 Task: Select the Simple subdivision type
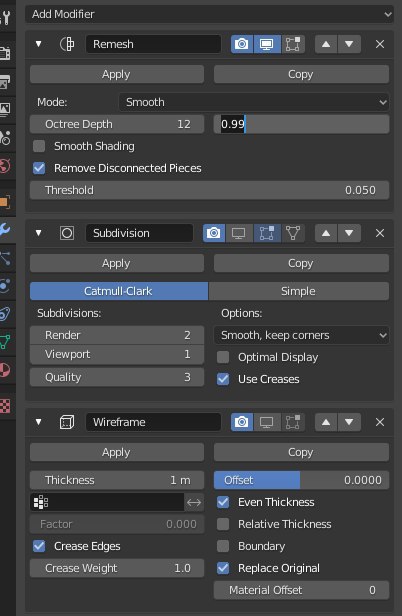(299, 291)
